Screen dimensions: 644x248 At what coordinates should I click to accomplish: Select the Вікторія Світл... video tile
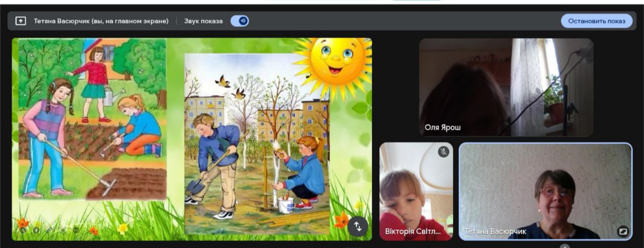[416, 191]
